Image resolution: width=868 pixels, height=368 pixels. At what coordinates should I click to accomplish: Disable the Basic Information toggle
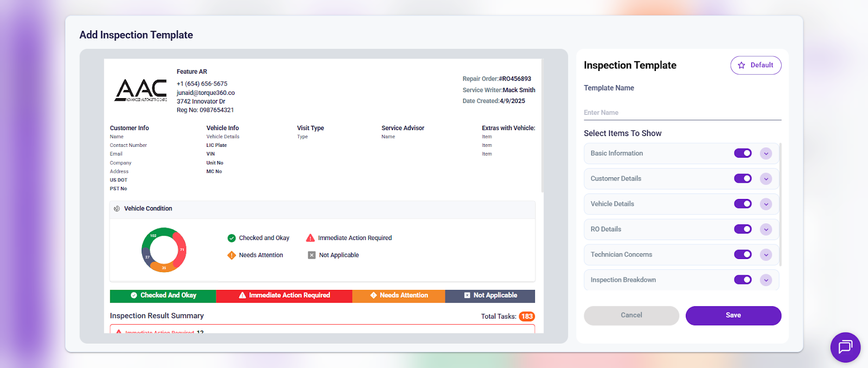743,153
